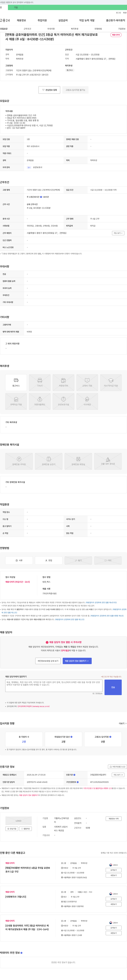127x980 pixels.
Task: Focus the 채용 담당자에게 질문하기 text box
Action: [54, 686]
